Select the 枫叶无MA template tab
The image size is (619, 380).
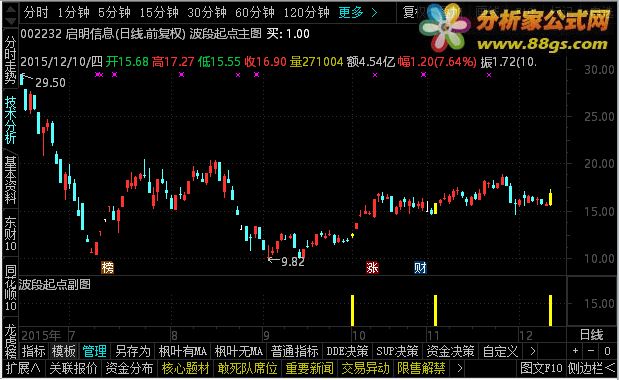pyautogui.click(x=238, y=351)
